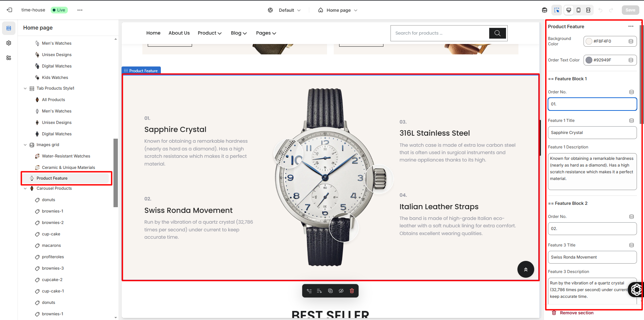Toggle the section inspector selection tool
The height and width of the screenshot is (320, 644).
(x=557, y=10)
